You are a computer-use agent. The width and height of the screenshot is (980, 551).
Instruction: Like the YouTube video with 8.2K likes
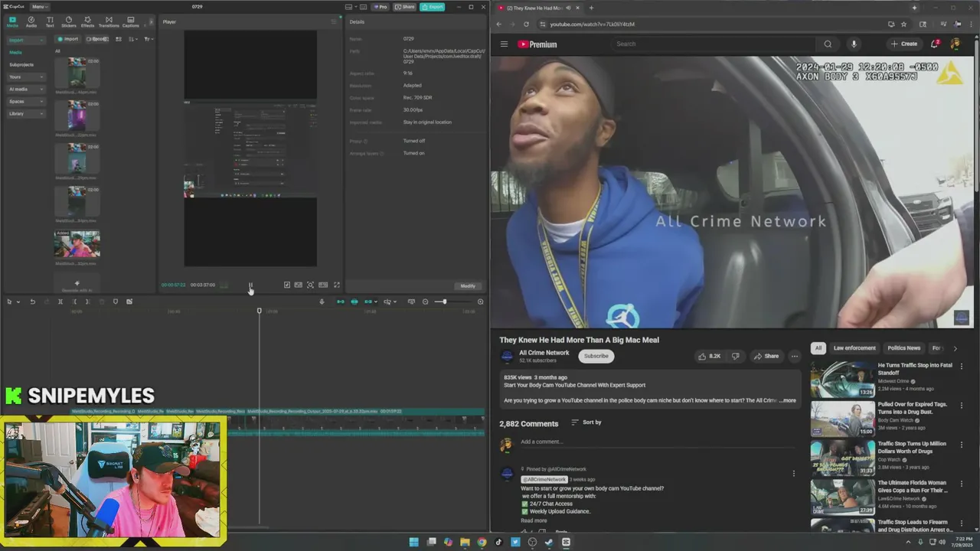[709, 356]
